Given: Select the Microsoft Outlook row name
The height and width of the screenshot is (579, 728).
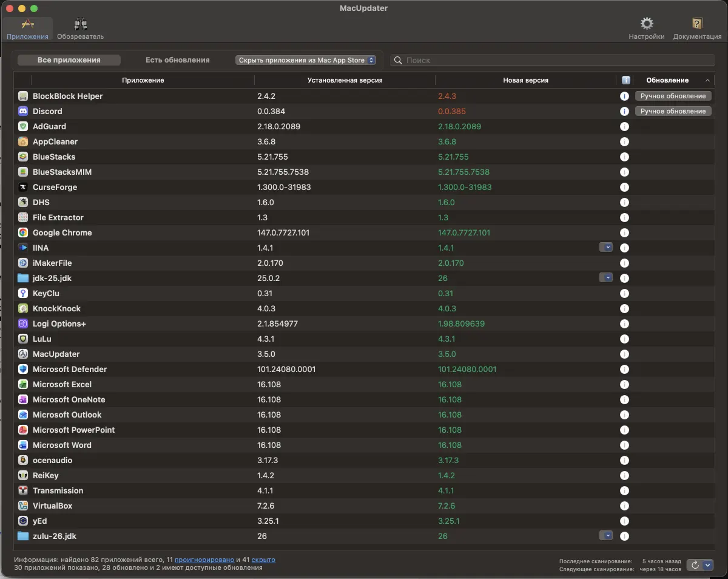Looking at the screenshot, I should click(x=67, y=415).
